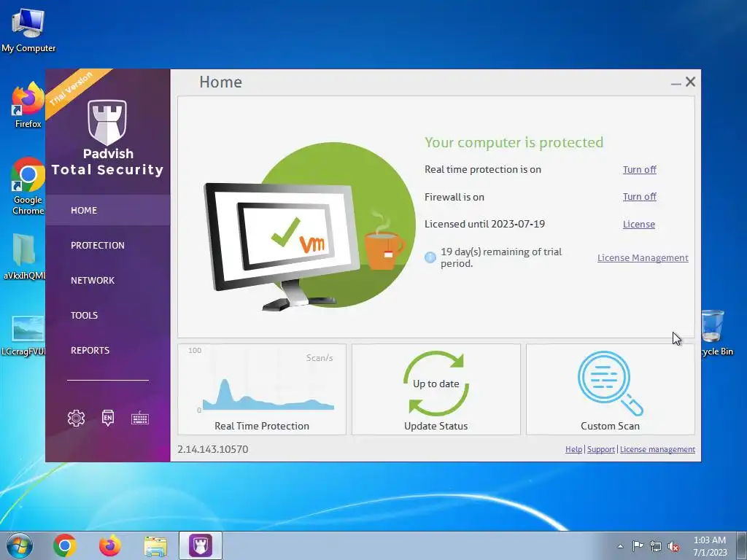Click the muted volume tray icon

click(673, 546)
